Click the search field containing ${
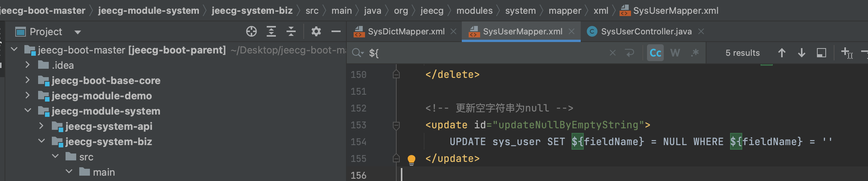This screenshot has width=868, height=181. (484, 53)
